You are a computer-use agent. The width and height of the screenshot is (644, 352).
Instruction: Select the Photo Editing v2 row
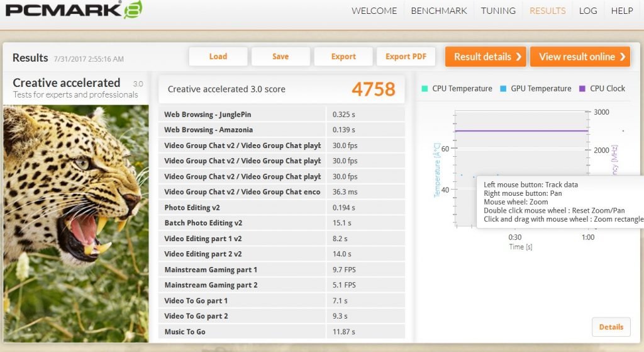tap(281, 207)
